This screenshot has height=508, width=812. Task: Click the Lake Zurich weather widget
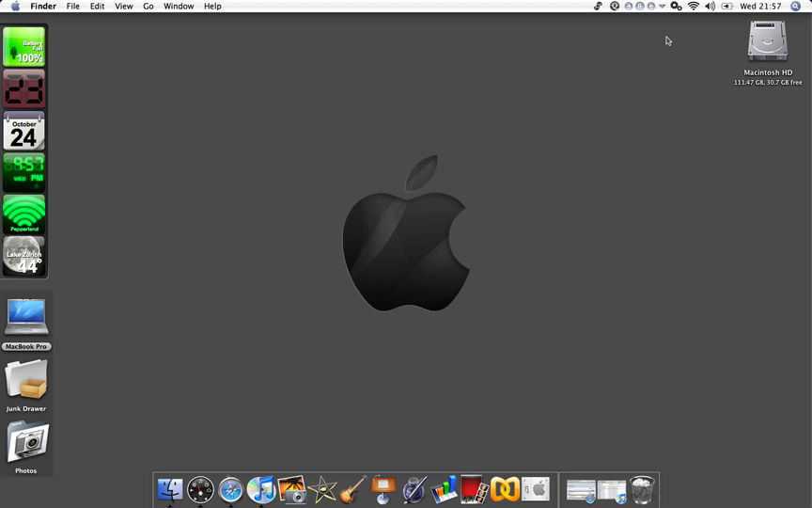click(23, 256)
